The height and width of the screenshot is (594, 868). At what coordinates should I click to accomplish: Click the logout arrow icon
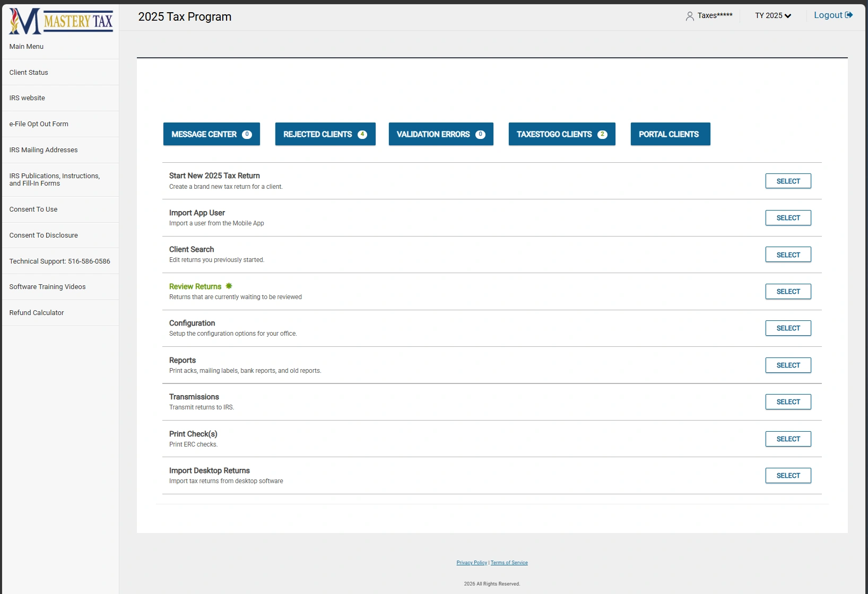(849, 15)
